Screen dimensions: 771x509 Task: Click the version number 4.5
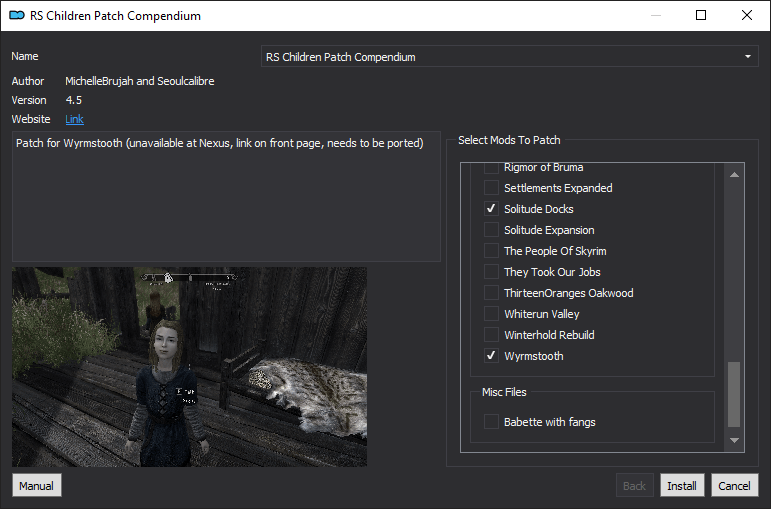pyautogui.click(x=74, y=100)
